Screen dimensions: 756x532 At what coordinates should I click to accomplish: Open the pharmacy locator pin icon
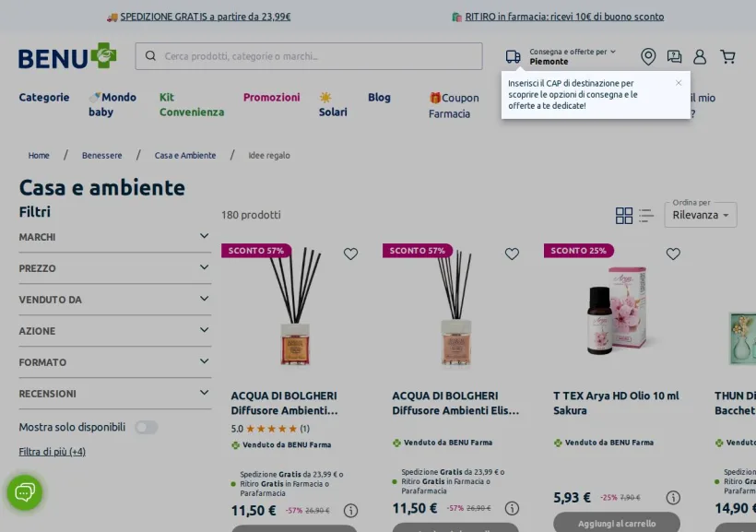point(648,56)
